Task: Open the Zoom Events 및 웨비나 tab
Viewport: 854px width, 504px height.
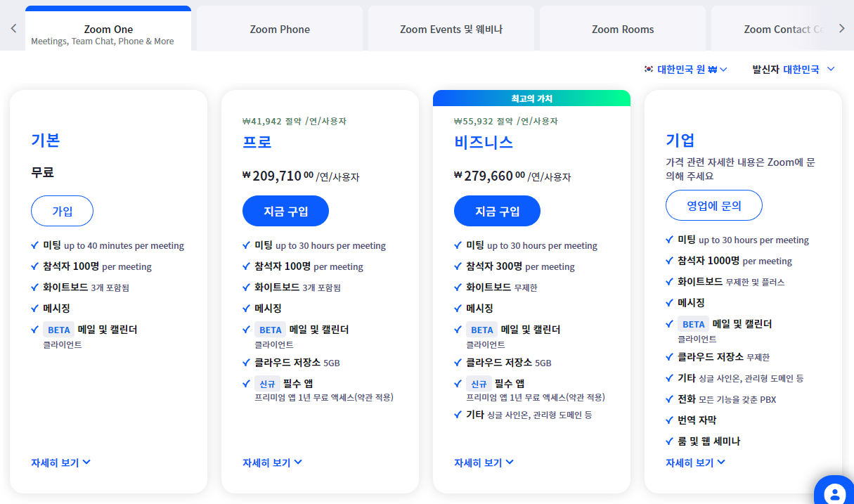Action: pyautogui.click(x=451, y=29)
